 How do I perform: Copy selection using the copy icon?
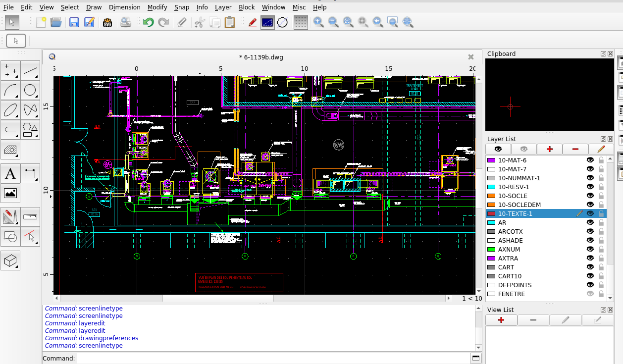click(215, 22)
